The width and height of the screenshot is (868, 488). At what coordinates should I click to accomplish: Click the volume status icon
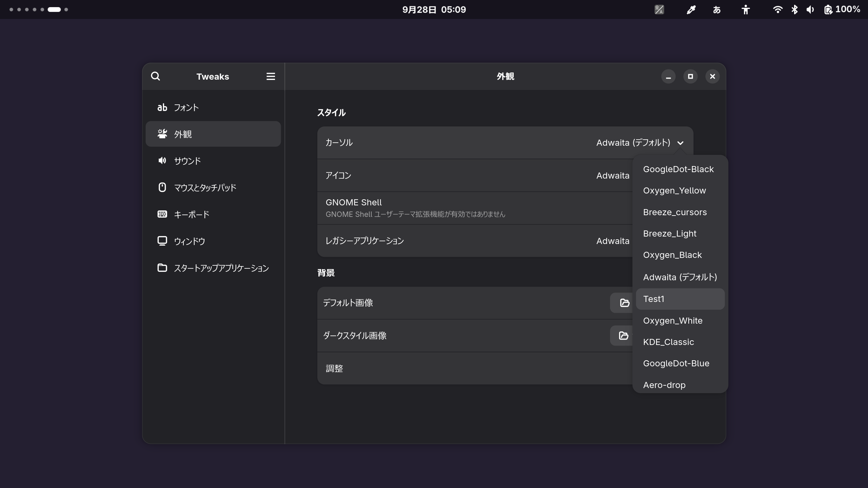(x=810, y=9)
